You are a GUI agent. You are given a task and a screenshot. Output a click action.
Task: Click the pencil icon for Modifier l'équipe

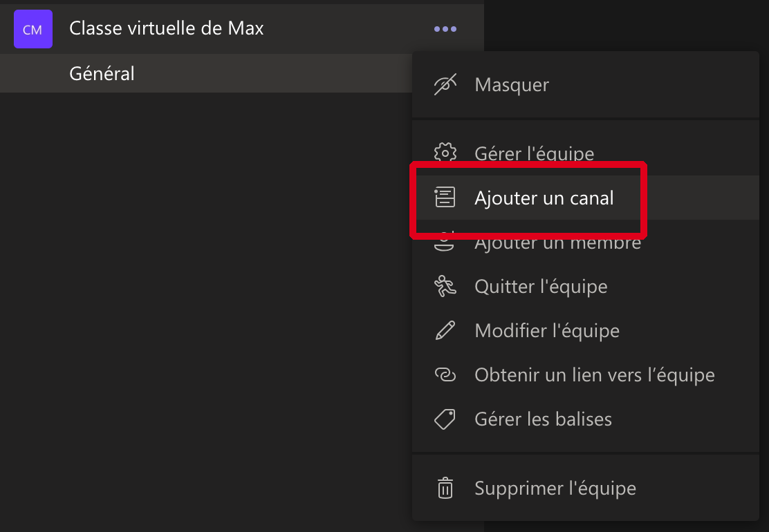pyautogui.click(x=445, y=331)
